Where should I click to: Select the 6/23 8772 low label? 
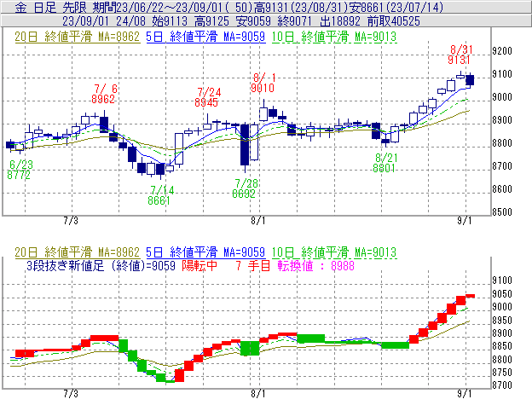20,170
